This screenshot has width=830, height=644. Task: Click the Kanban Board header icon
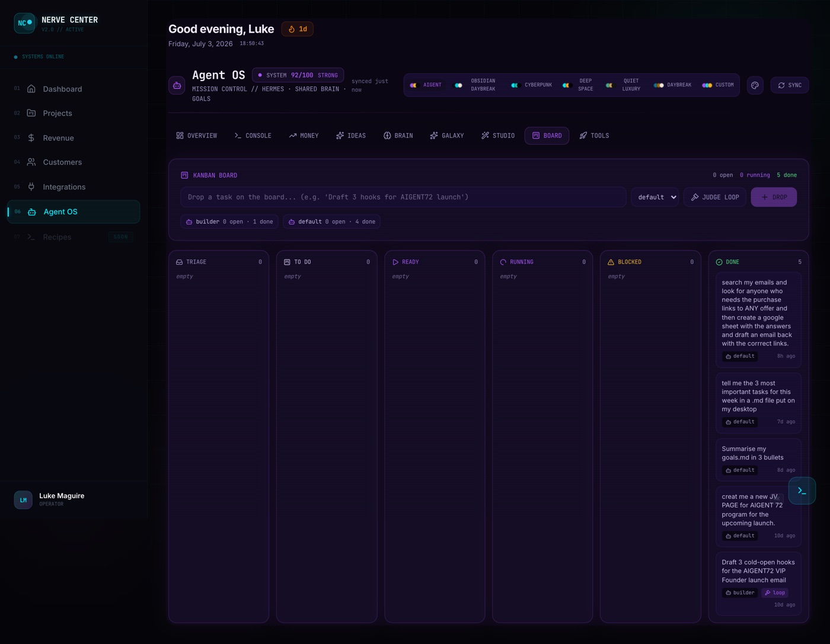tap(184, 175)
